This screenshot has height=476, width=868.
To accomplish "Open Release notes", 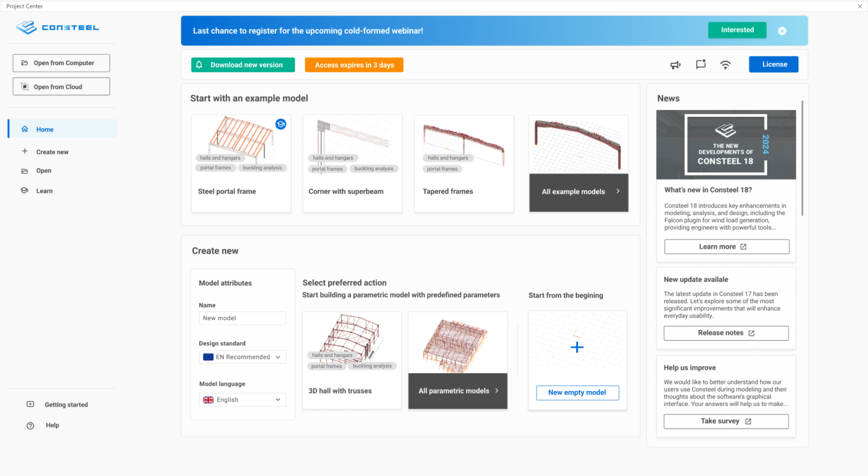I will tap(726, 333).
